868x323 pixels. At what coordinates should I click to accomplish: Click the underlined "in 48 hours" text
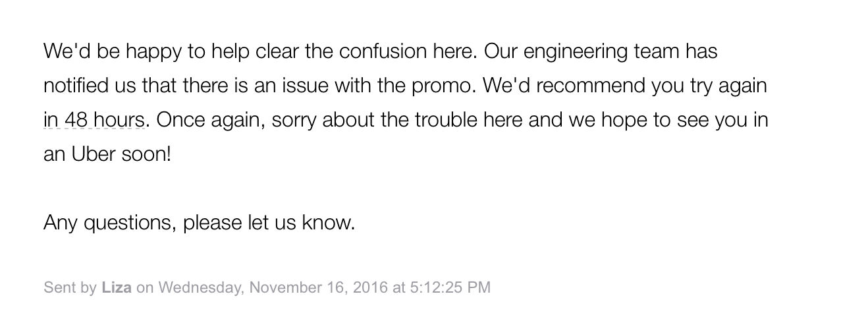[94, 121]
